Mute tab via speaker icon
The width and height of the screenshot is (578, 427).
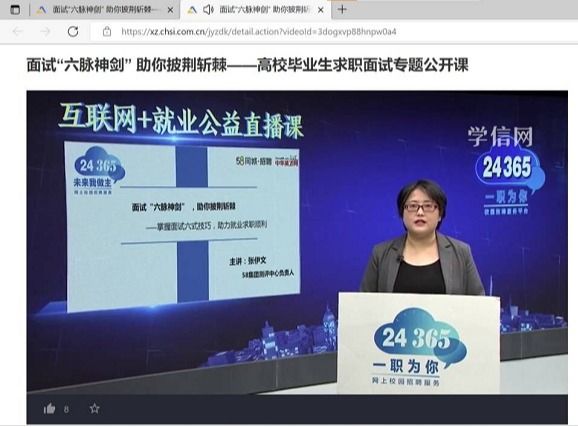point(208,10)
